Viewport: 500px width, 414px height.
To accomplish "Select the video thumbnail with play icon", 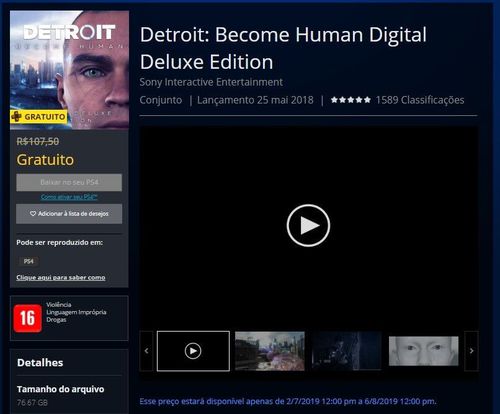I will pyautogui.click(x=193, y=351).
